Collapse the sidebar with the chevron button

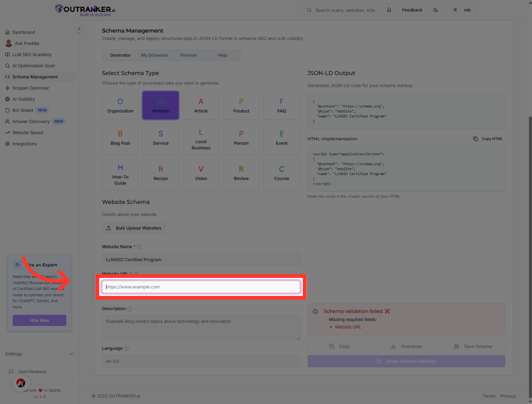pyautogui.click(x=79, y=29)
